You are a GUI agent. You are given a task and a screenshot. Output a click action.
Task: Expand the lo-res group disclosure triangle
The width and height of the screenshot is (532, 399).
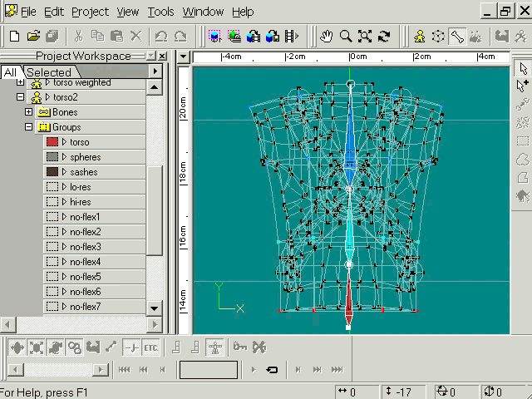pyautogui.click(x=65, y=187)
